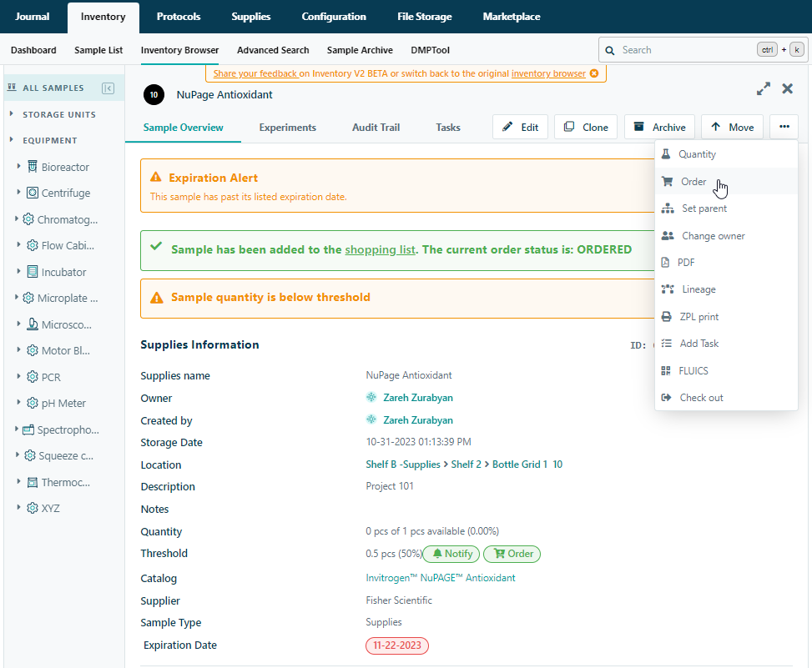
Task: Click the Centrifuge equipment icon
Action: [32, 193]
